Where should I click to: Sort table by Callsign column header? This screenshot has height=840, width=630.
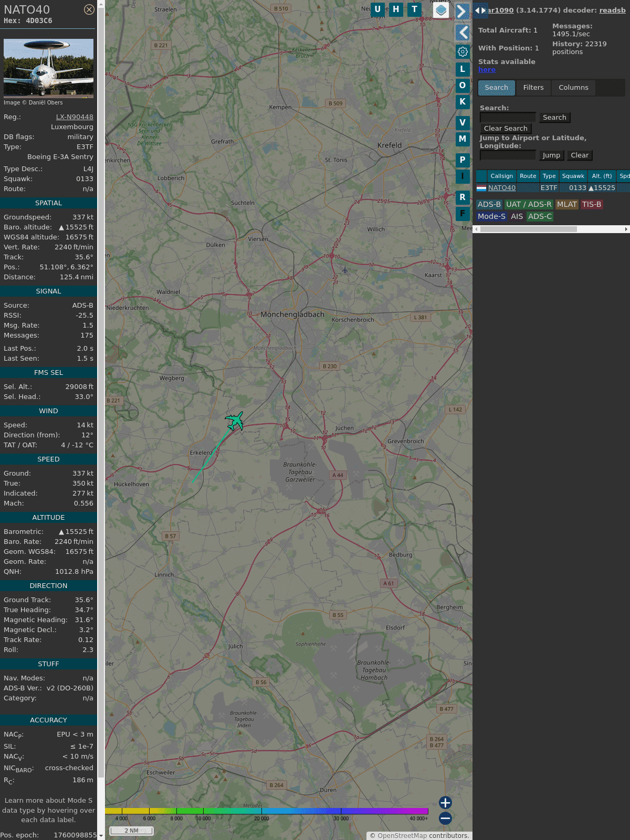coord(501,176)
